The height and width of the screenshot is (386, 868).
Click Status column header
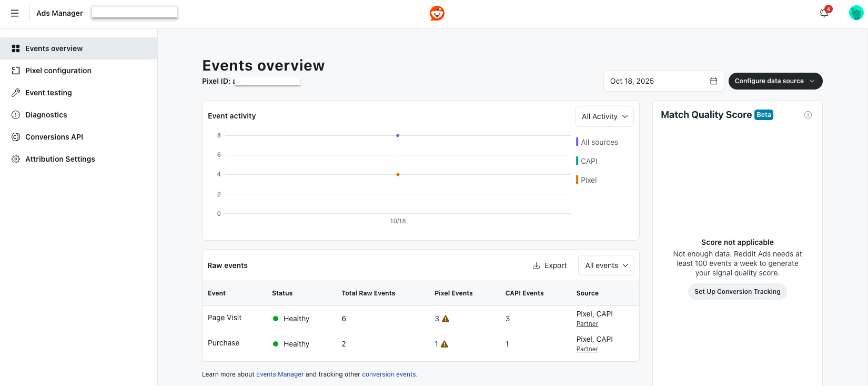point(282,293)
